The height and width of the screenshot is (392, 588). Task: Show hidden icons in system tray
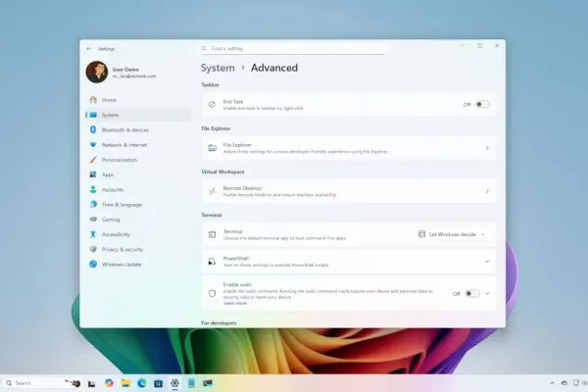pyautogui.click(x=552, y=383)
